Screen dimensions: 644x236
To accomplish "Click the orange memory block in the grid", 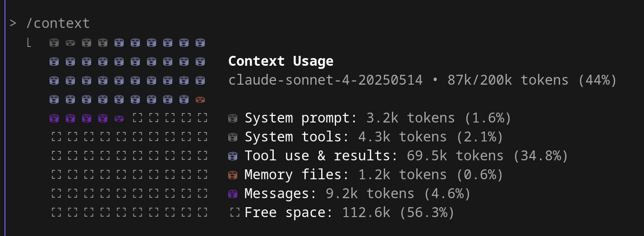I will point(201,100).
